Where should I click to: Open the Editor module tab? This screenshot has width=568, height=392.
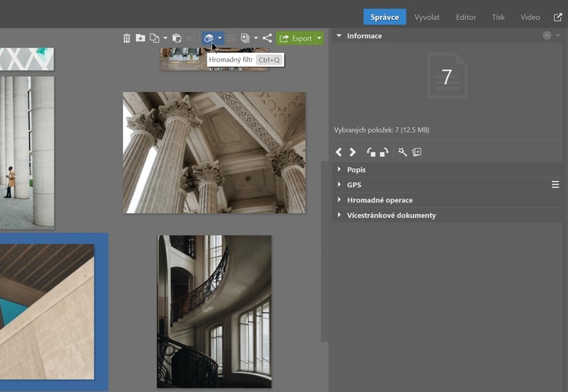pos(466,17)
